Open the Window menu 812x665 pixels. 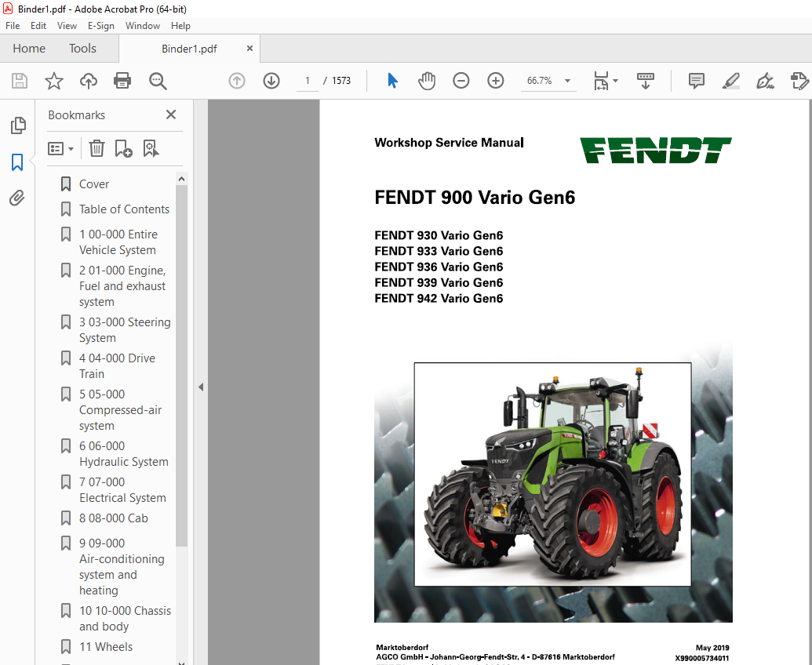(143, 26)
